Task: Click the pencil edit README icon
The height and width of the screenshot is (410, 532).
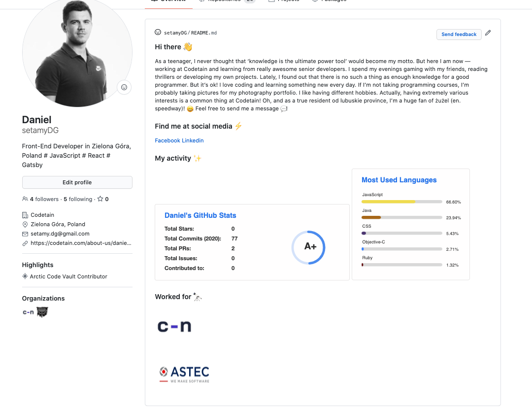Action: 488,33
